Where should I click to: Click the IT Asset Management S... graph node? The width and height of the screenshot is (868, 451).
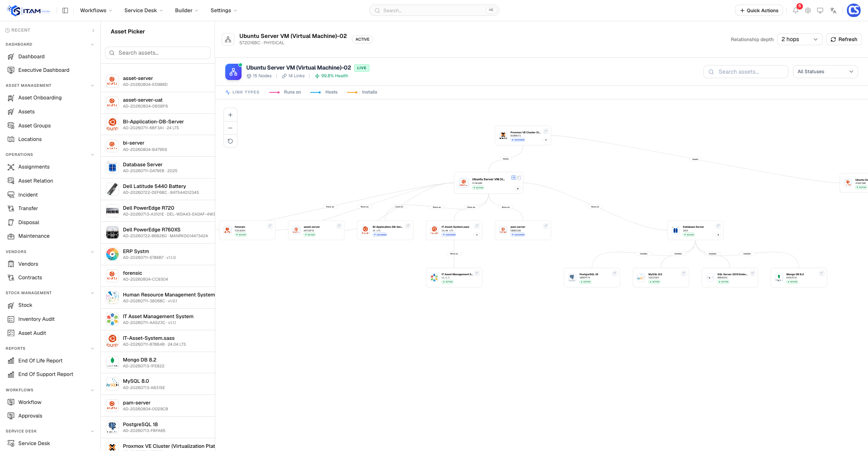tap(454, 277)
